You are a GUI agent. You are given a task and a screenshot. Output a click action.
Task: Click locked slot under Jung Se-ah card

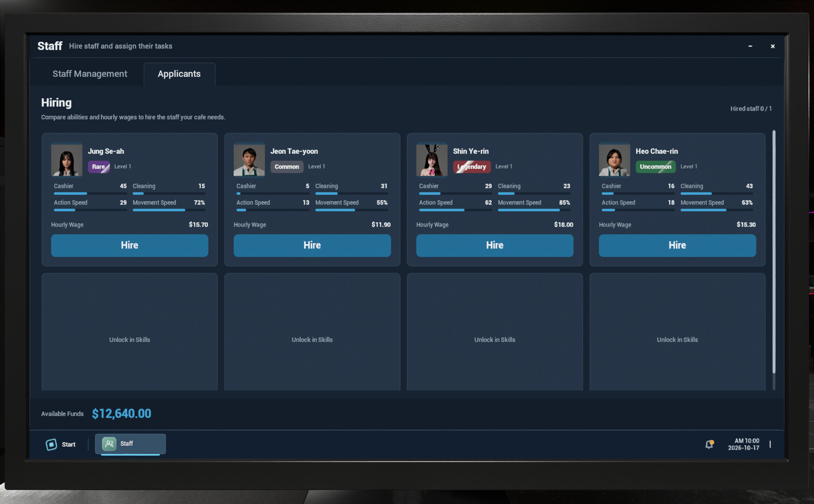[130, 332]
